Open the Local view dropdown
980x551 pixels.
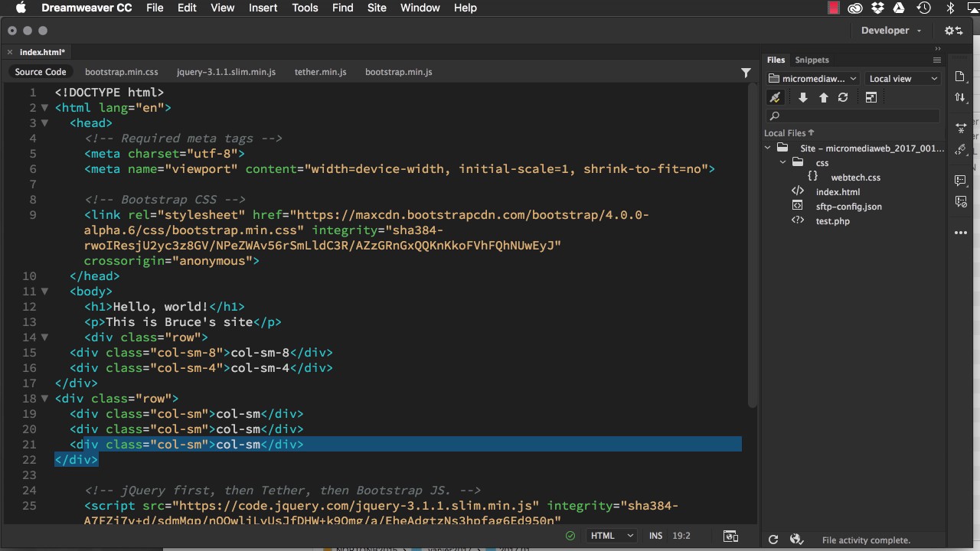pyautogui.click(x=903, y=78)
